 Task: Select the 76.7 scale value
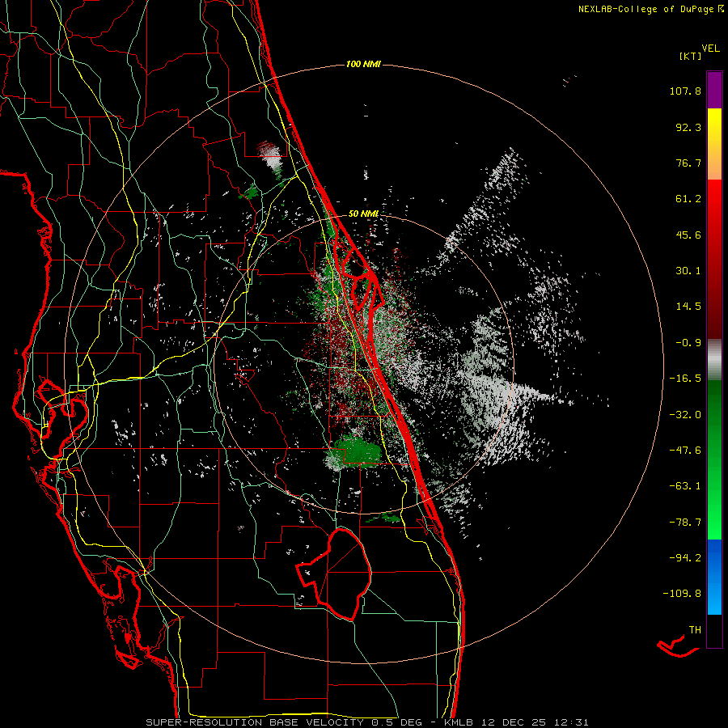click(x=688, y=163)
